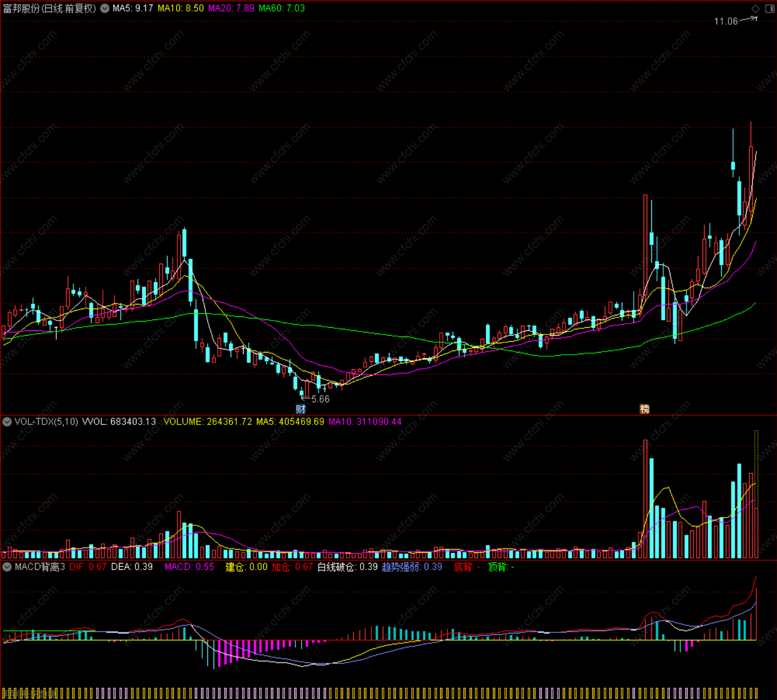Click the MA60: 7.03 moving average label
Image resolution: width=777 pixels, height=700 pixels.
(x=282, y=8)
